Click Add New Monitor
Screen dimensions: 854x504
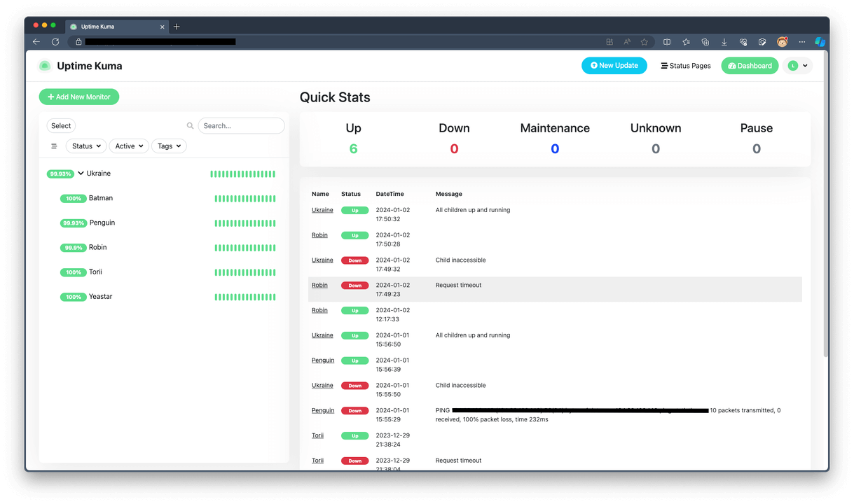(79, 97)
